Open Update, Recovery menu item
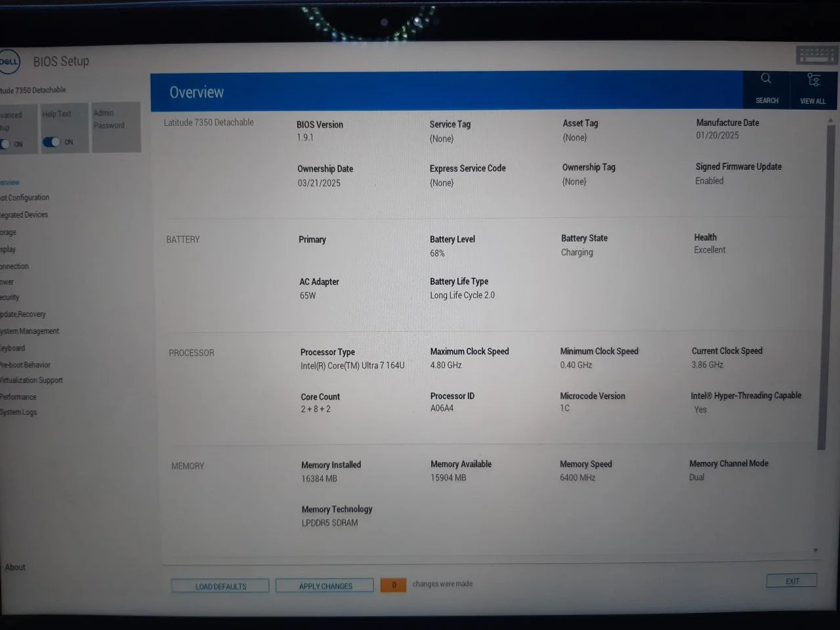The height and width of the screenshot is (630, 840). [23, 314]
